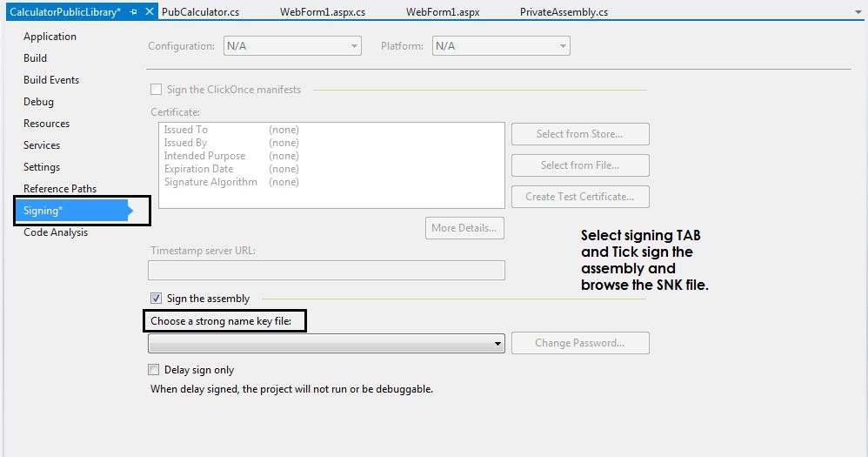Open the Services page
Viewport: 868px width, 457px height.
[42, 145]
